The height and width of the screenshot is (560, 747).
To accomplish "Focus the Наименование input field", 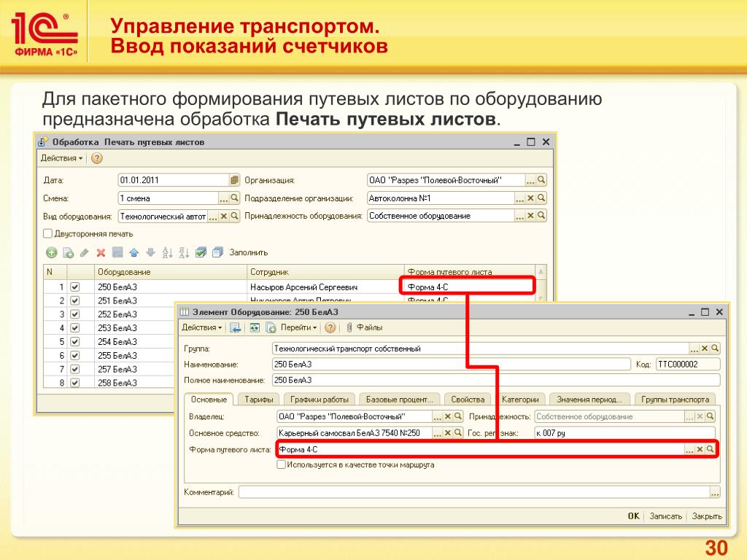I will [x=451, y=365].
